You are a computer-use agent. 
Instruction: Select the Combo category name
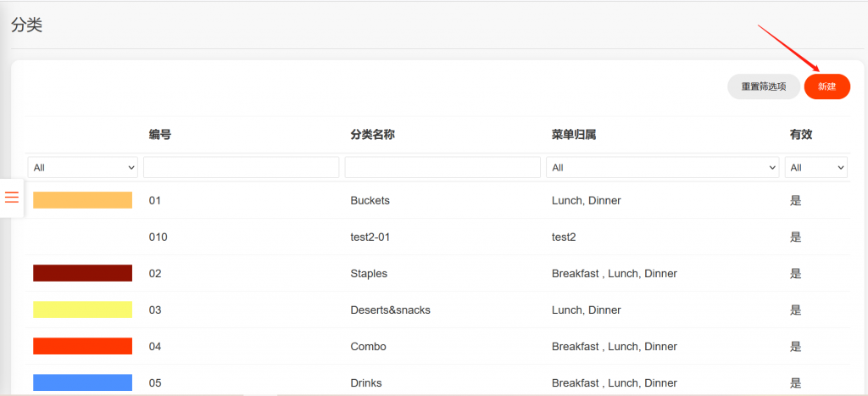(368, 347)
